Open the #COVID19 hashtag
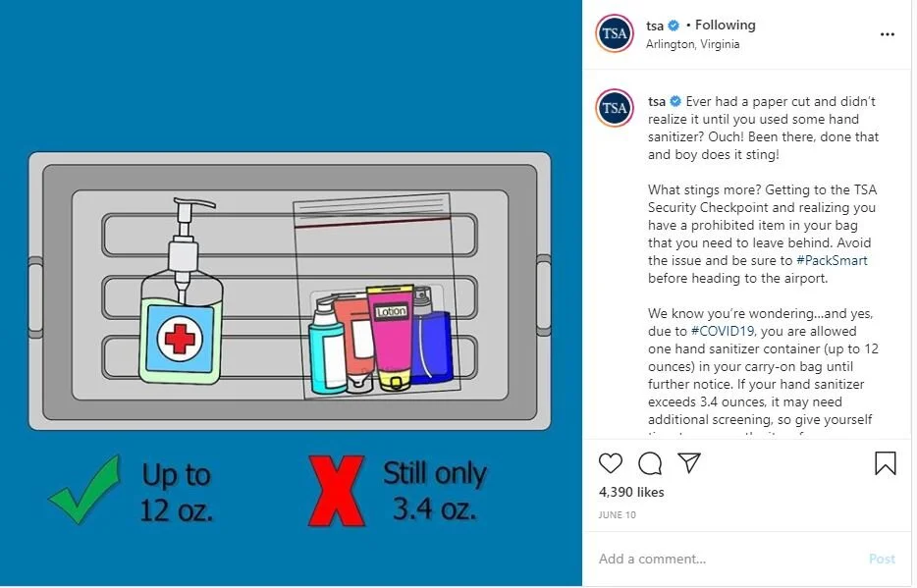 [x=723, y=332]
